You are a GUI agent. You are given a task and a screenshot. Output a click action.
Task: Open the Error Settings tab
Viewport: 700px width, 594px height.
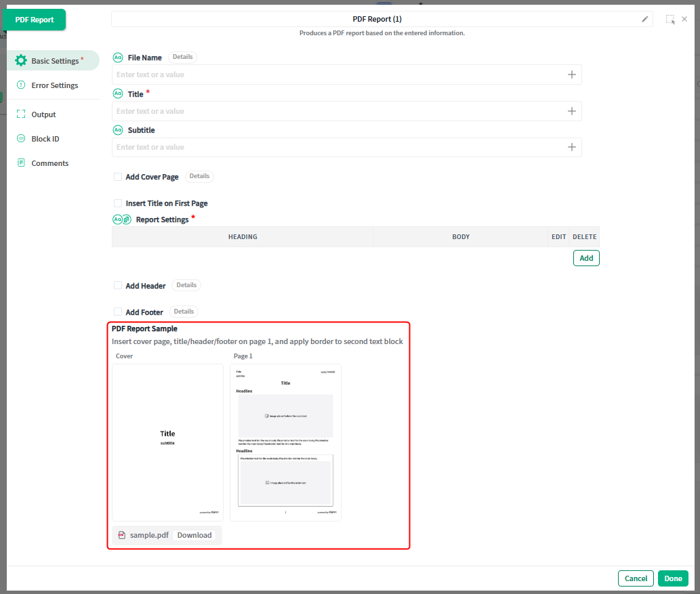54,85
